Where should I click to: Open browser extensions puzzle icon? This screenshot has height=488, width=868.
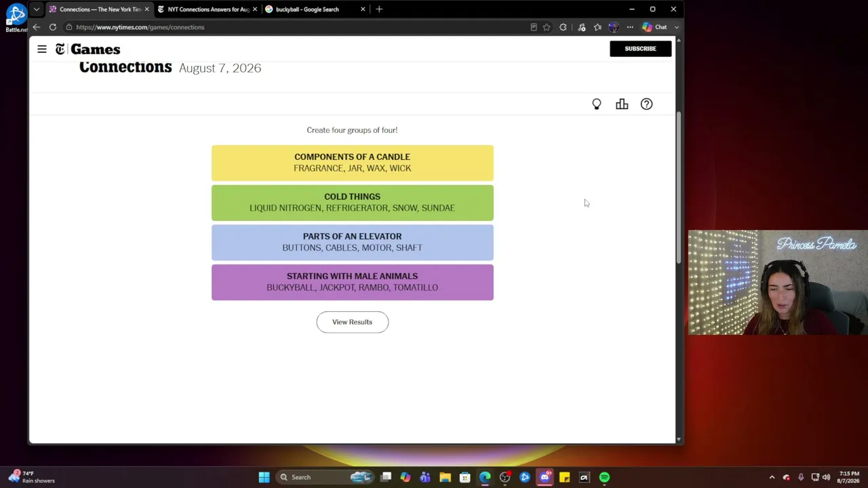click(x=563, y=27)
